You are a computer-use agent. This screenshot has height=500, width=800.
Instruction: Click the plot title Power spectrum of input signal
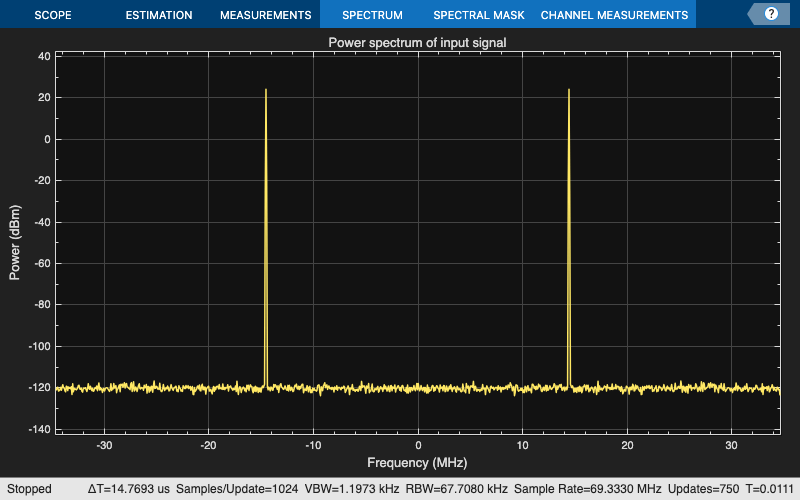417,42
